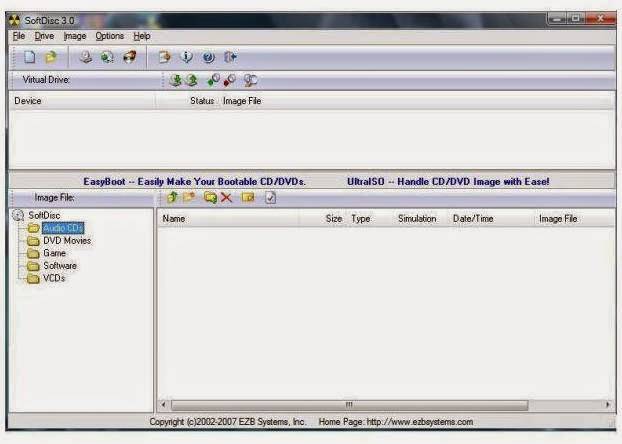Select the VCDs folder in tree

(x=54, y=279)
